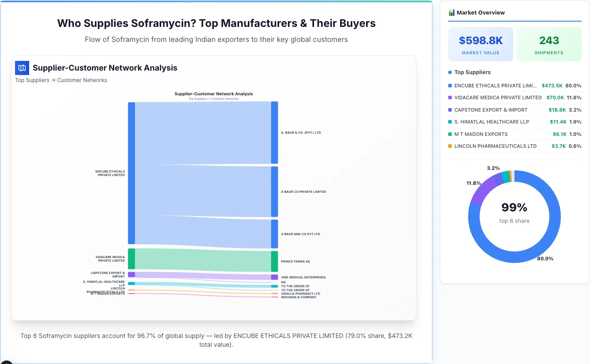
Task: Toggle the CAPSTONE EXPORT & IMPORT legend marker
Action: 450,109
